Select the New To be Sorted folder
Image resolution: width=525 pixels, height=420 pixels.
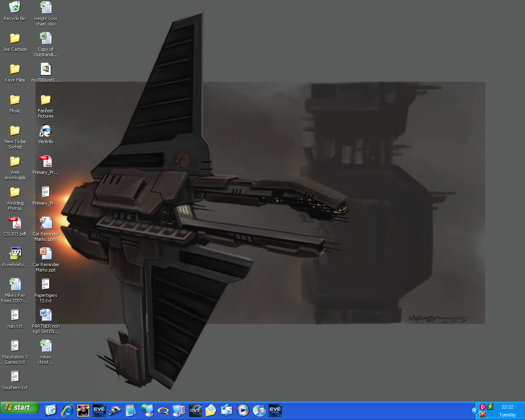(15, 137)
